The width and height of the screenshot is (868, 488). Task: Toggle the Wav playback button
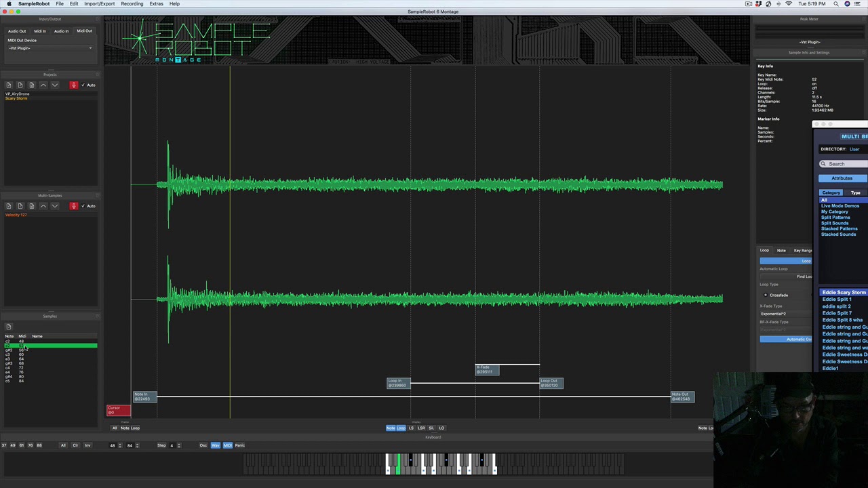point(215,445)
